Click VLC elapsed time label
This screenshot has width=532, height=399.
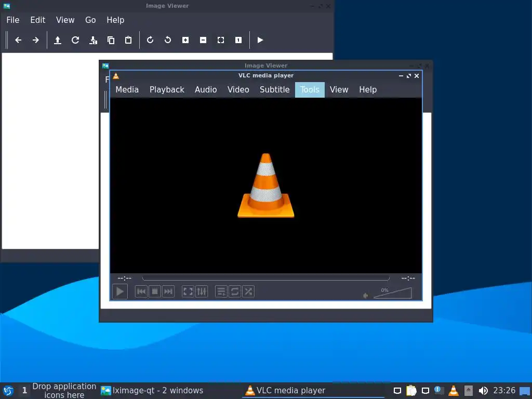125,278
